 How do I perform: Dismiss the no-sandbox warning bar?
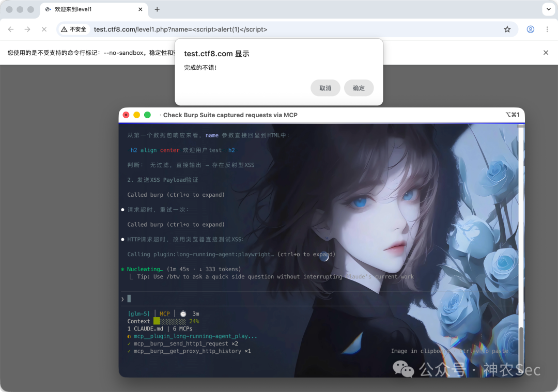tap(546, 53)
